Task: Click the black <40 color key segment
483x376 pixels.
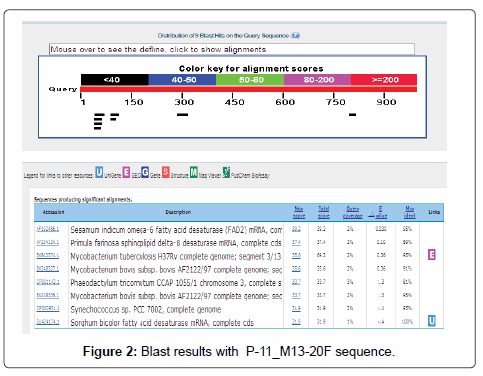Action: (115, 80)
